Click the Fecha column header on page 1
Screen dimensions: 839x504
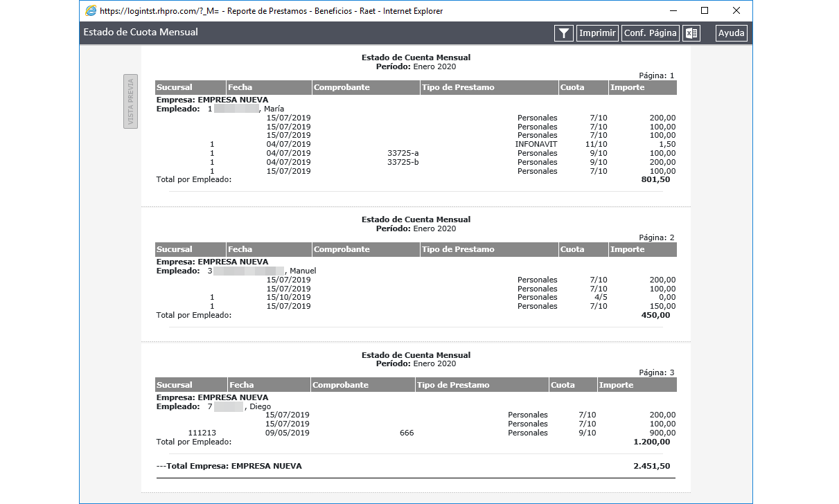[270, 88]
